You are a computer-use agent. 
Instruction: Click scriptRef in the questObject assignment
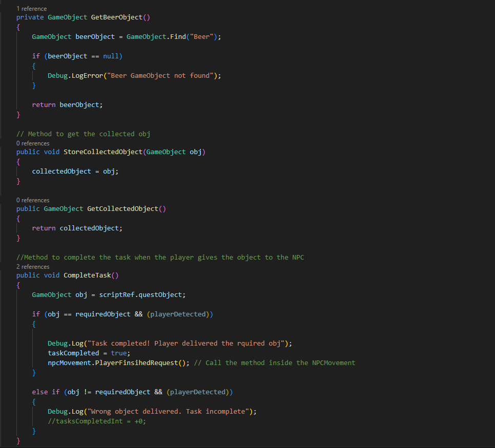click(x=117, y=295)
